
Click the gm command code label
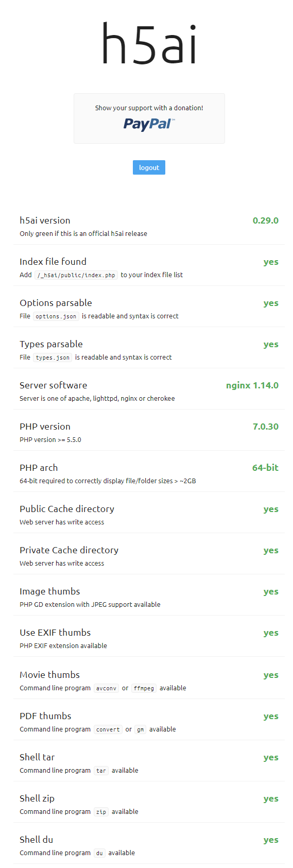tap(140, 729)
